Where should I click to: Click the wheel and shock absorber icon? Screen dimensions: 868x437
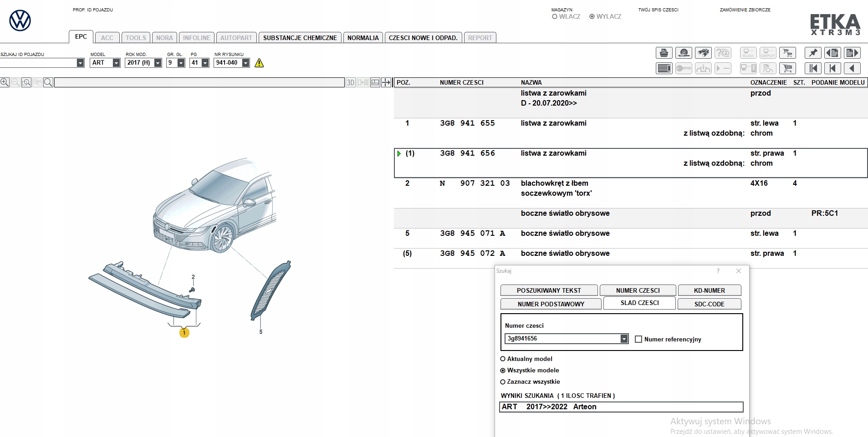684,53
